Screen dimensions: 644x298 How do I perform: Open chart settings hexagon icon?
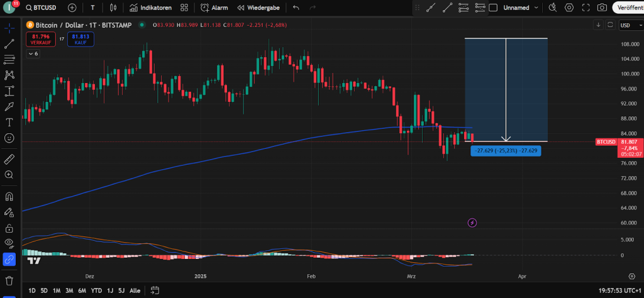(569, 8)
